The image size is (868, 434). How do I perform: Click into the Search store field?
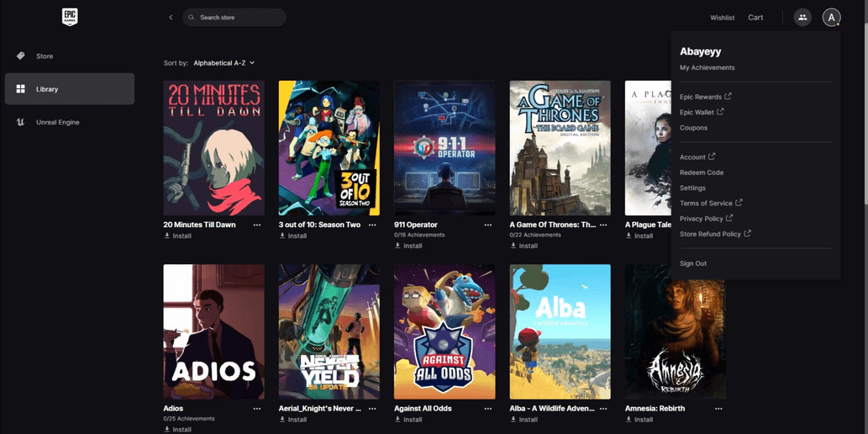pyautogui.click(x=234, y=17)
